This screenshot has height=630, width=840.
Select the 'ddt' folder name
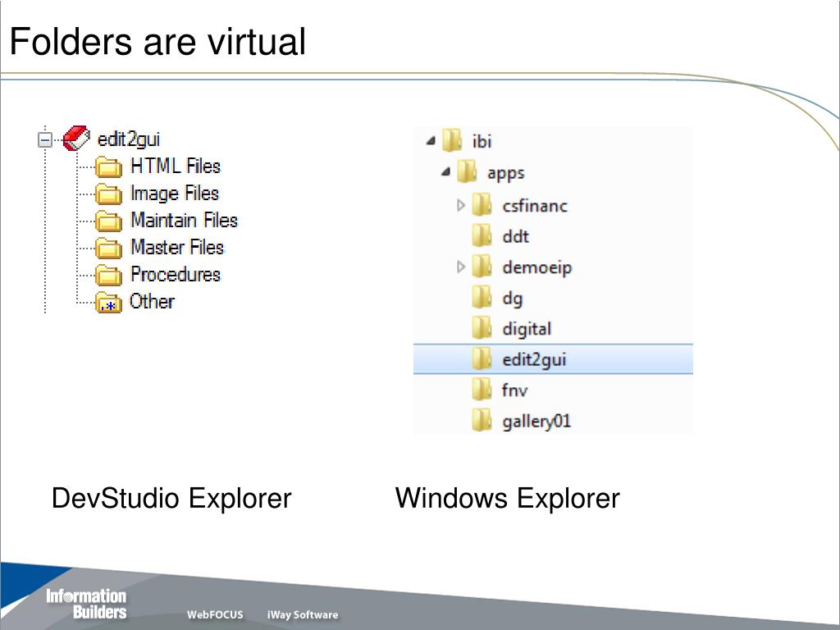(x=515, y=236)
